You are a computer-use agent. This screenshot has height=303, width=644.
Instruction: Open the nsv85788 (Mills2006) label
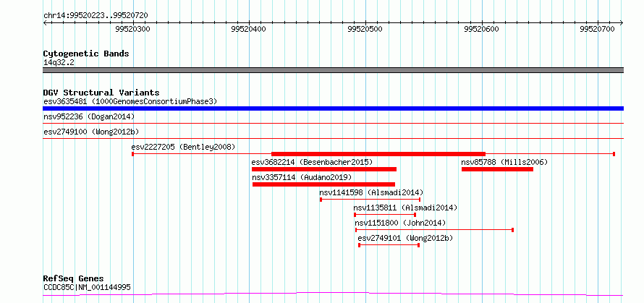[504, 162]
